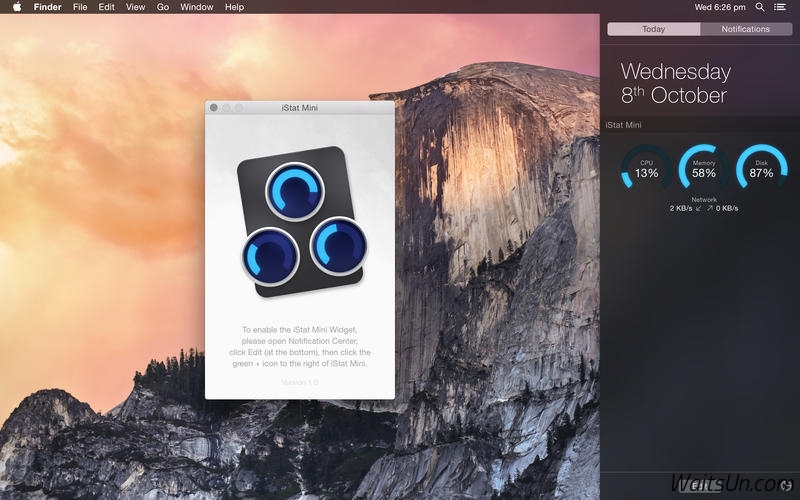
Task: Open the Go menu
Action: pyautogui.click(x=162, y=7)
